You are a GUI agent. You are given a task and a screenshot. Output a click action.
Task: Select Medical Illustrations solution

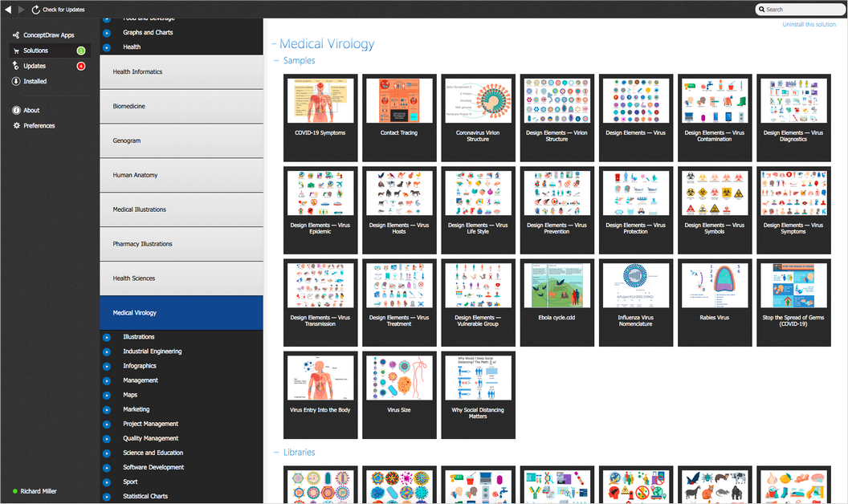(x=181, y=209)
